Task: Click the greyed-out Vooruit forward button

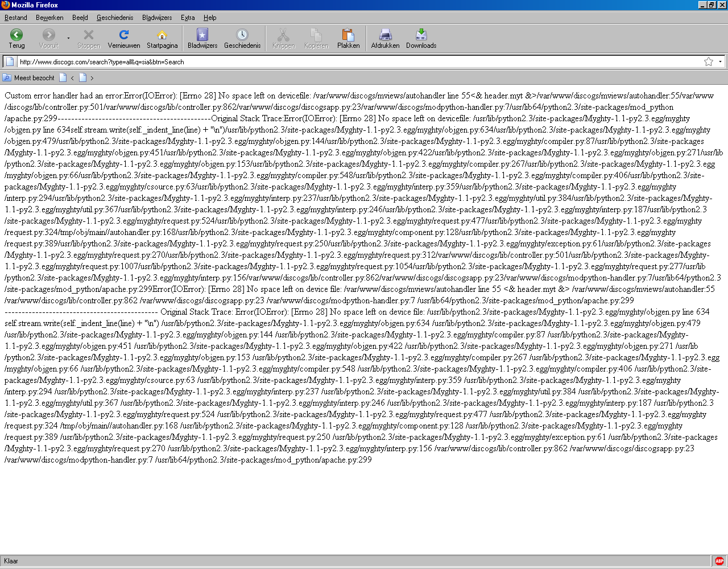Action: point(49,39)
